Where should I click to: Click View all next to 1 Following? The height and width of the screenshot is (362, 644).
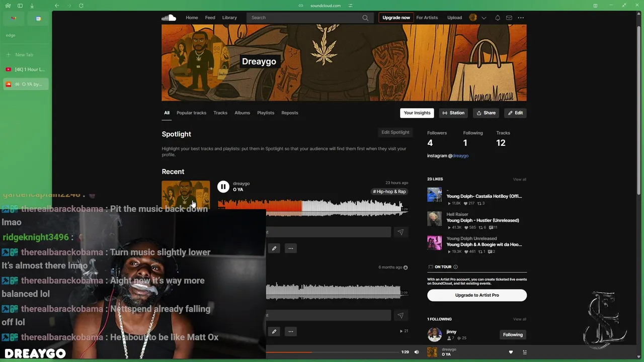(520, 319)
